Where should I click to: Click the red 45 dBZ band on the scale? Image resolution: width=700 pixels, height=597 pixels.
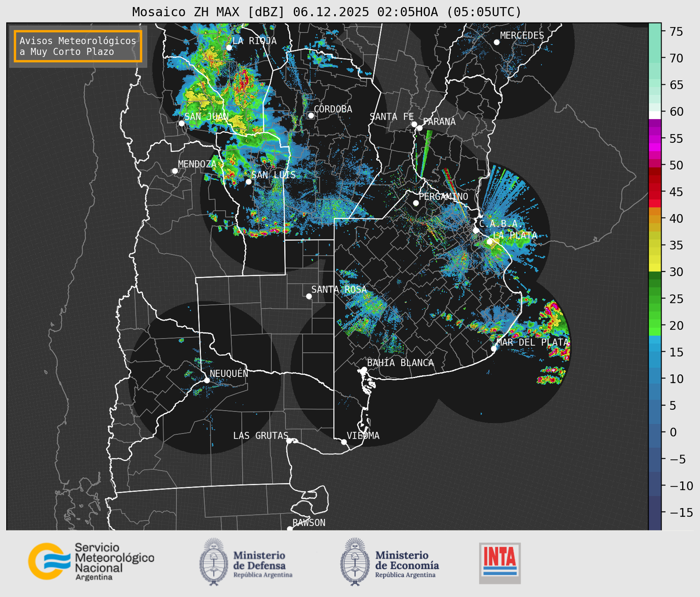pyautogui.click(x=655, y=192)
